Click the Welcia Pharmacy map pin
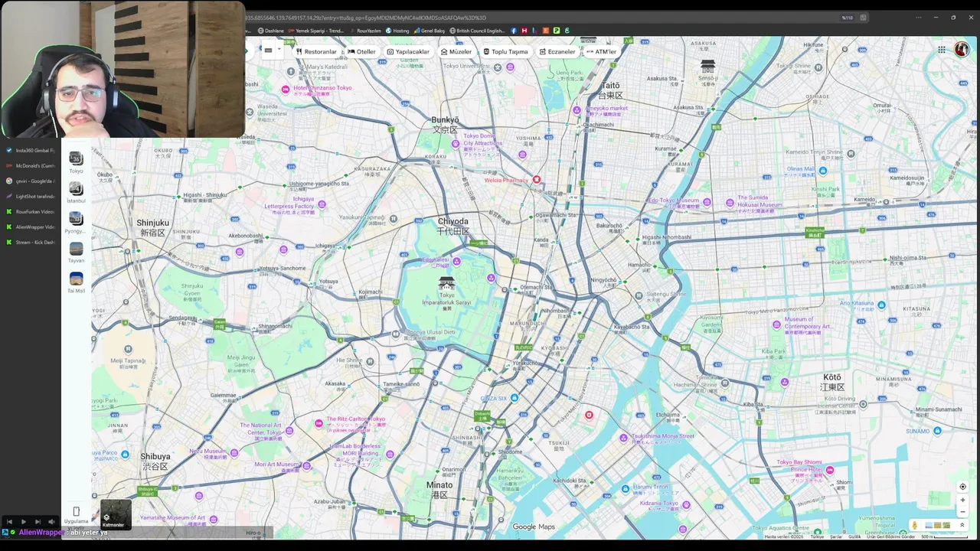980x551 pixels. [537, 180]
